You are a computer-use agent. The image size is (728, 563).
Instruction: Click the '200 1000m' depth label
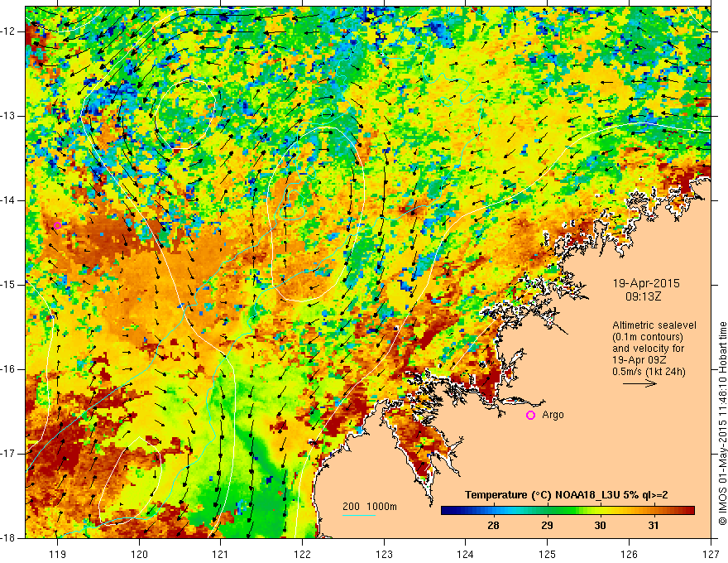(x=370, y=507)
